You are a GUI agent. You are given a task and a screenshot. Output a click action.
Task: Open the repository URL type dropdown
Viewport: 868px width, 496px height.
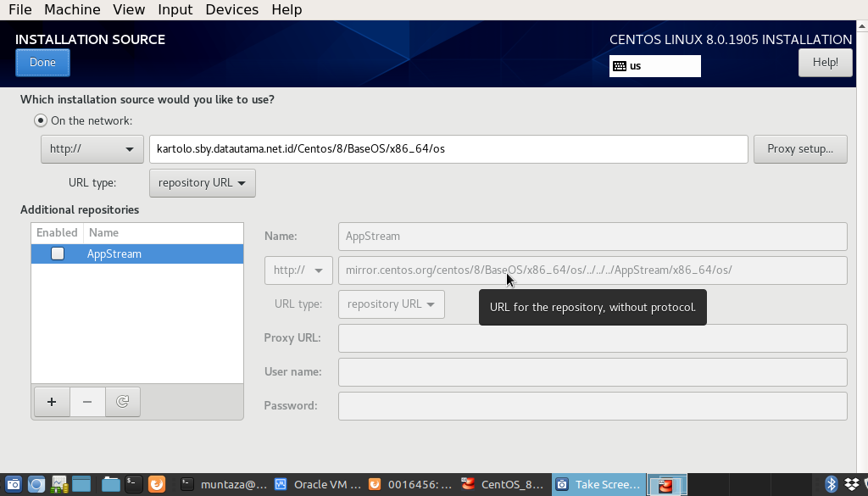(x=202, y=182)
